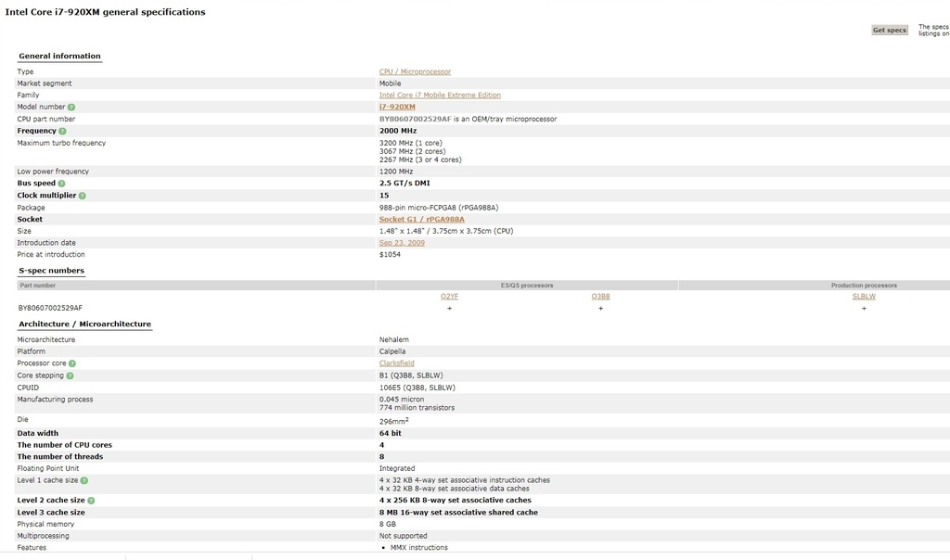
Task: Click the '988-pin micro-FCPGA8 (rPGA988A)' package value
Action: point(439,208)
